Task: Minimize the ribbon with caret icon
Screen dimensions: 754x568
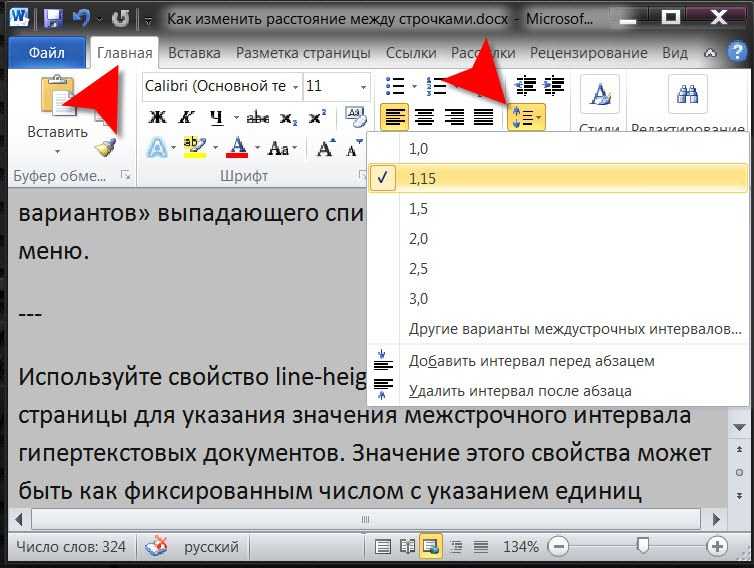Action: (x=710, y=53)
